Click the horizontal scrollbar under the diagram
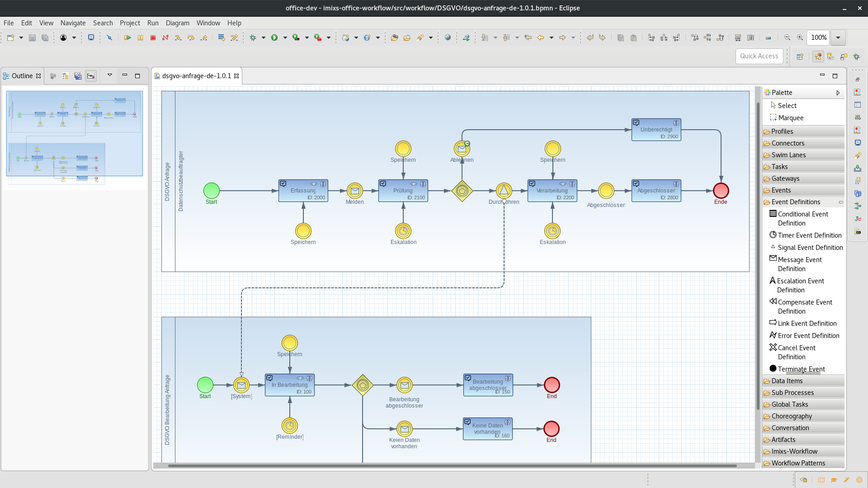 [x=452, y=465]
